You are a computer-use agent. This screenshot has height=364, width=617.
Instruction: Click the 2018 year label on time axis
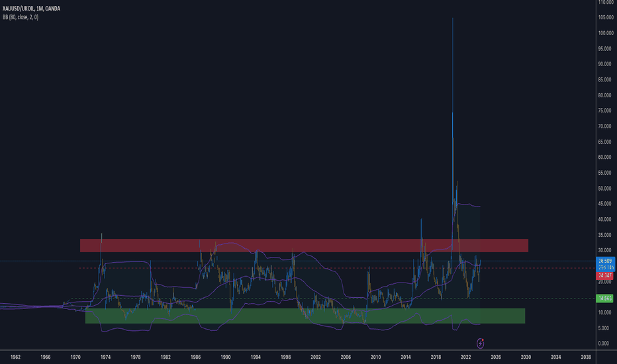pyautogui.click(x=436, y=357)
